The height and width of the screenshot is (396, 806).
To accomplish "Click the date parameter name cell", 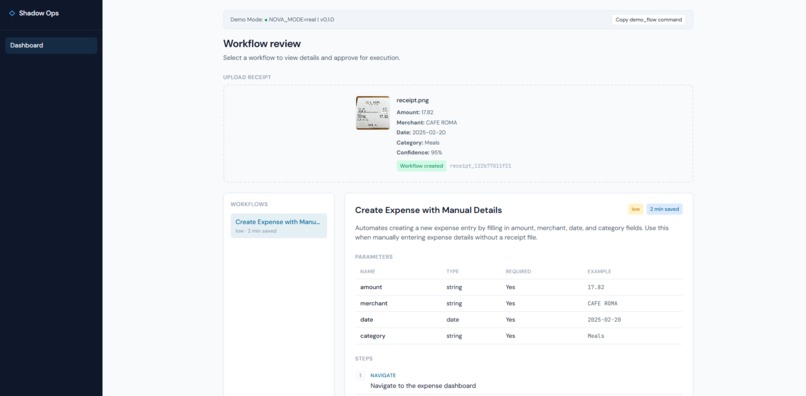I will (367, 319).
